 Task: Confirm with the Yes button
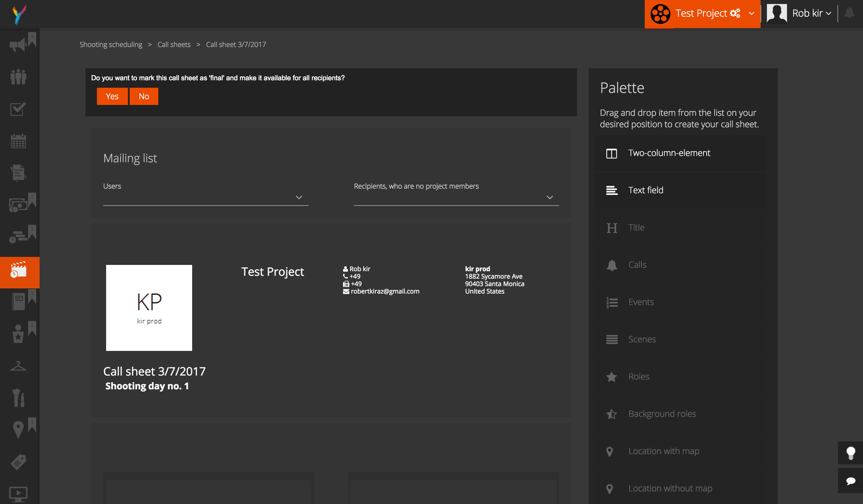tap(112, 96)
